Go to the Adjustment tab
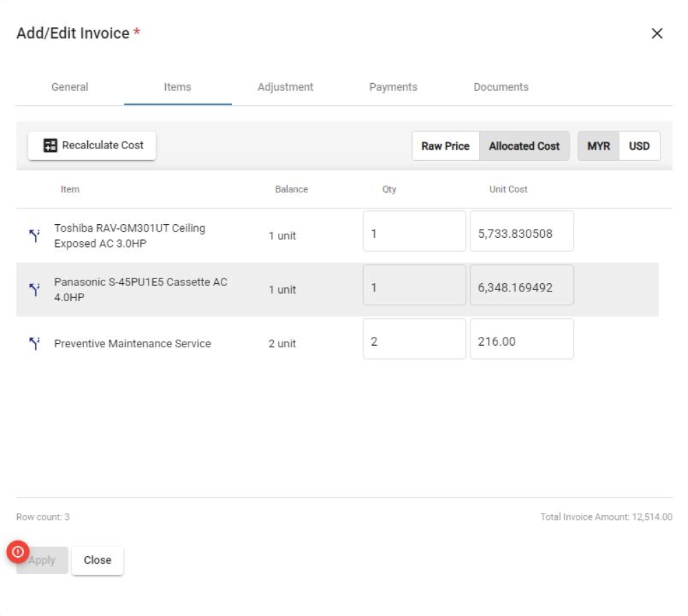The width and height of the screenshot is (688, 616). point(286,87)
